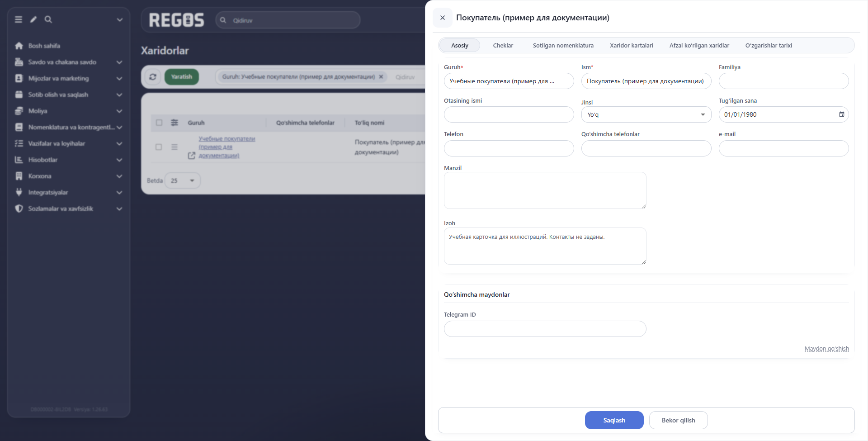Click the Bosh sahifa home icon

coord(19,46)
